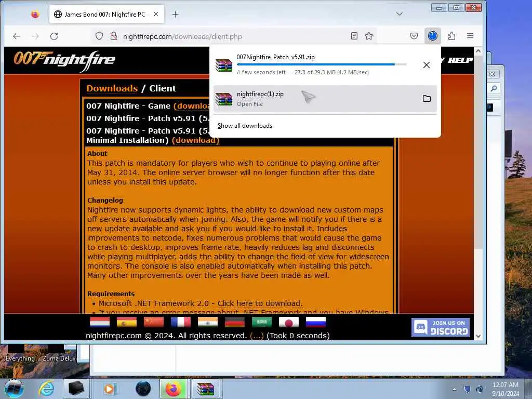
Task: Open the Firefox hamburger application menu
Action: click(x=470, y=36)
